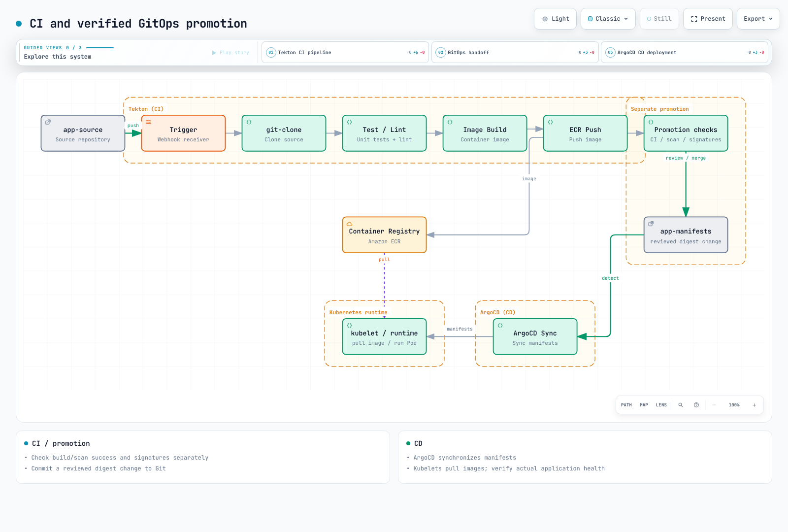Click the cloud icon on Container Registry node
The image size is (788, 532).
click(x=349, y=224)
